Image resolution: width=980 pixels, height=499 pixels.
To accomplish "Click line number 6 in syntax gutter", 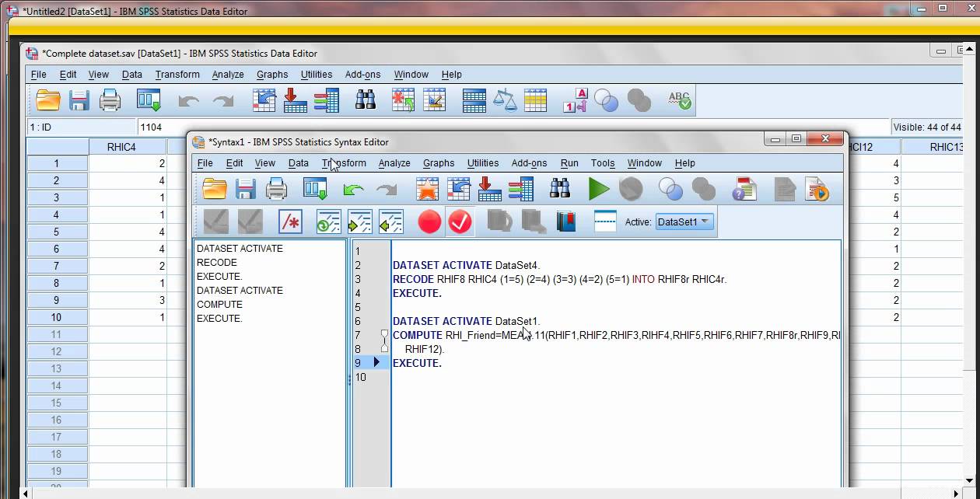I will (358, 321).
